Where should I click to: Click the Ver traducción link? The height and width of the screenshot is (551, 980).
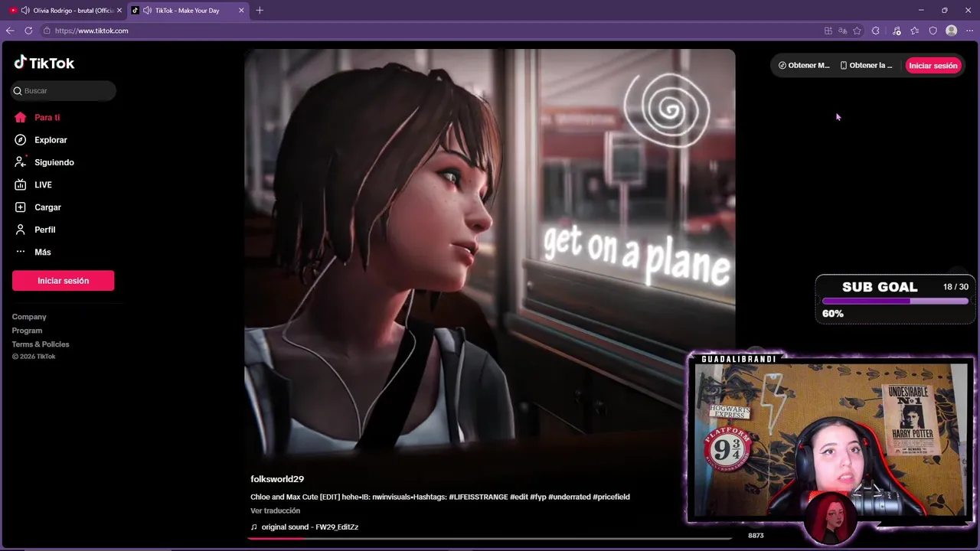tap(275, 510)
